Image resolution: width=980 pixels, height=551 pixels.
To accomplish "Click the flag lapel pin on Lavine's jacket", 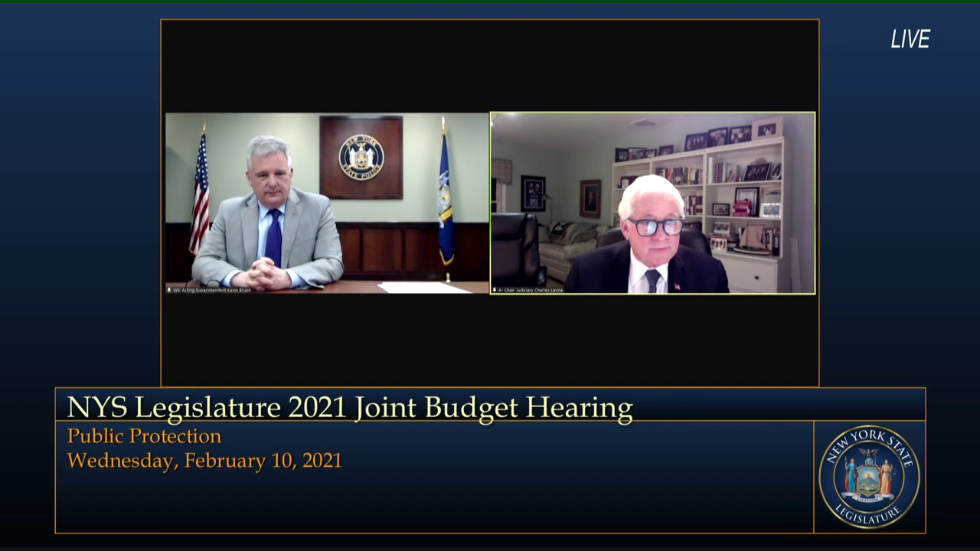I will [x=676, y=286].
